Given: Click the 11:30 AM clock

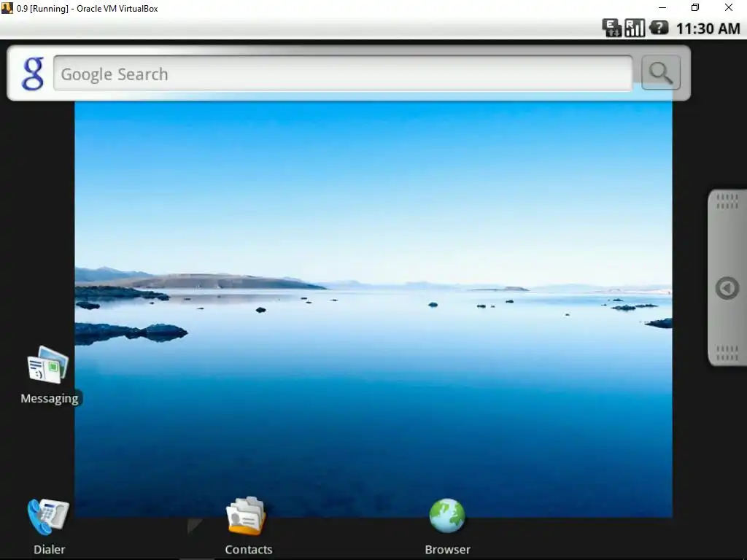Looking at the screenshot, I should (708, 28).
